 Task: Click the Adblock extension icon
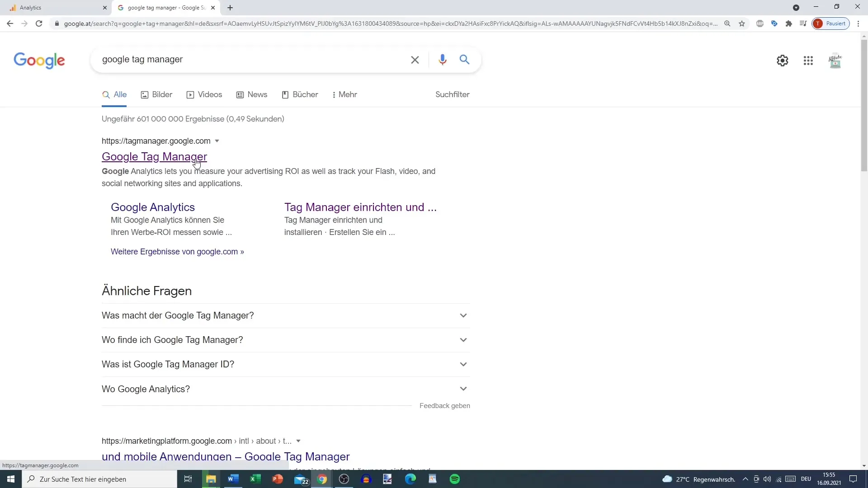pos(760,23)
